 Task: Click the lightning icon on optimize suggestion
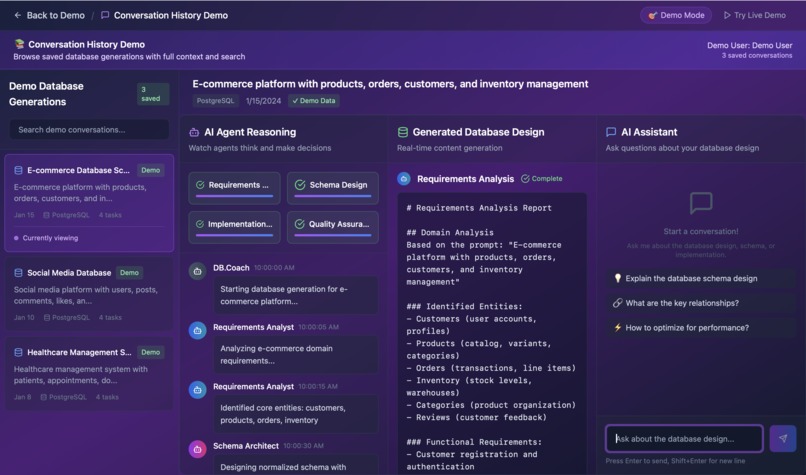pyautogui.click(x=618, y=327)
